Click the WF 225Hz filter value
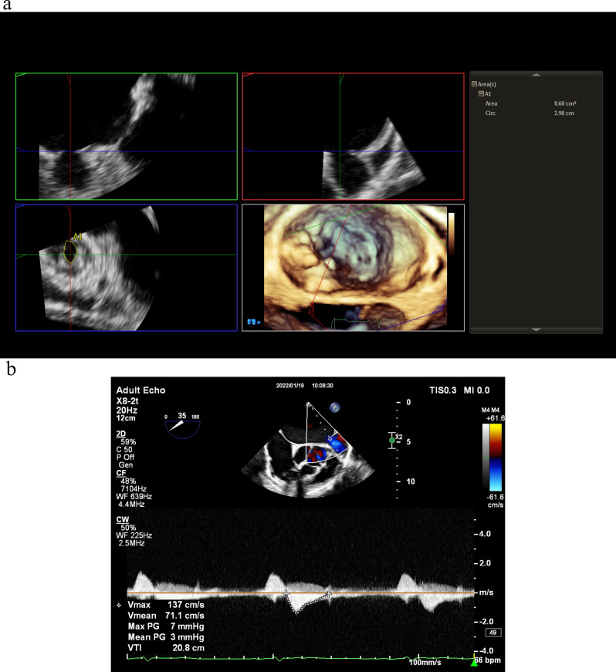Screen dimensions: 616x672 click(x=134, y=535)
